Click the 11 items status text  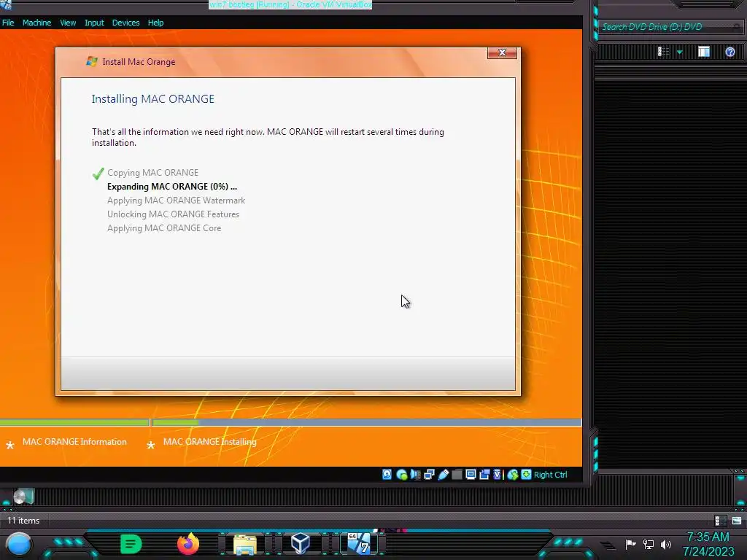coord(23,521)
